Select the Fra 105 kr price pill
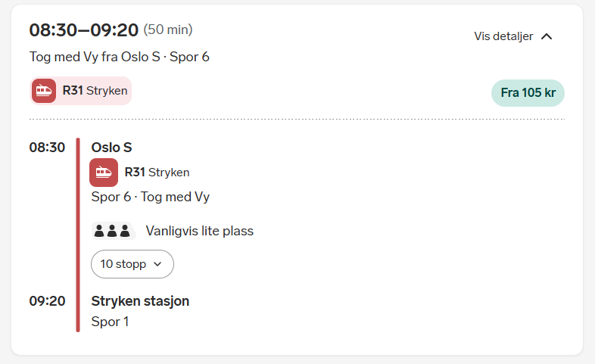The width and height of the screenshot is (595, 364). coord(528,93)
